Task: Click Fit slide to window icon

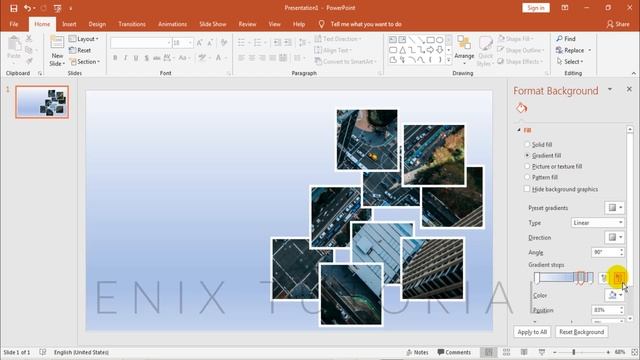Action: 634,352
